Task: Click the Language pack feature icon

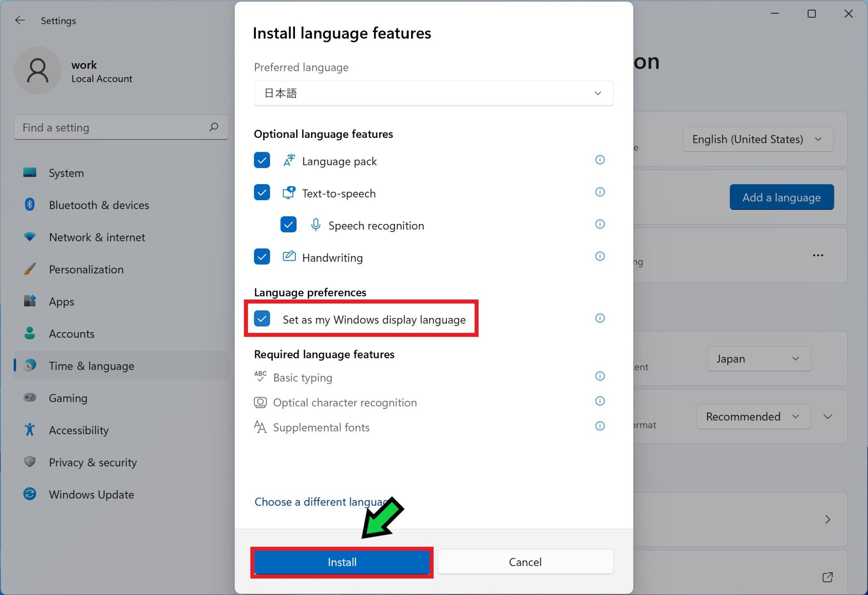Action: pos(289,161)
